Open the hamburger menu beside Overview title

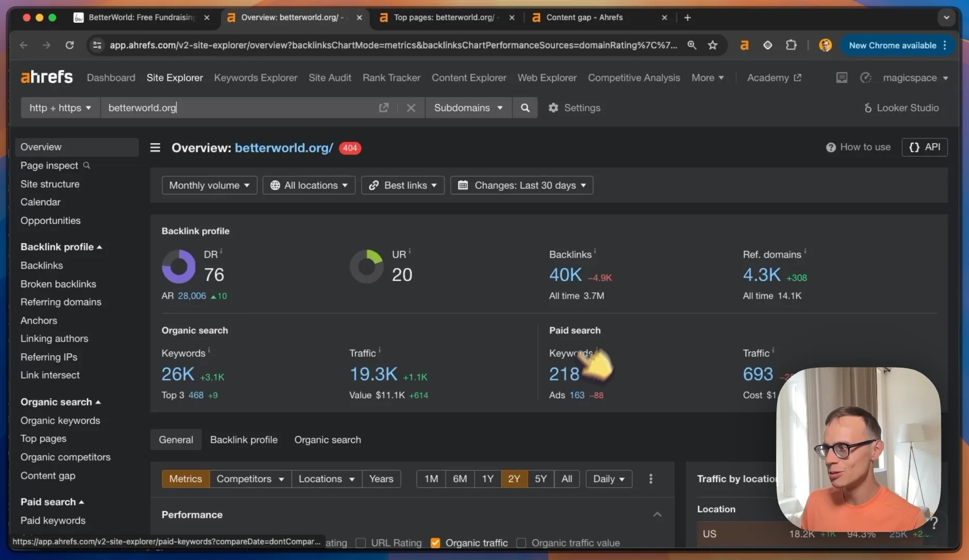155,148
